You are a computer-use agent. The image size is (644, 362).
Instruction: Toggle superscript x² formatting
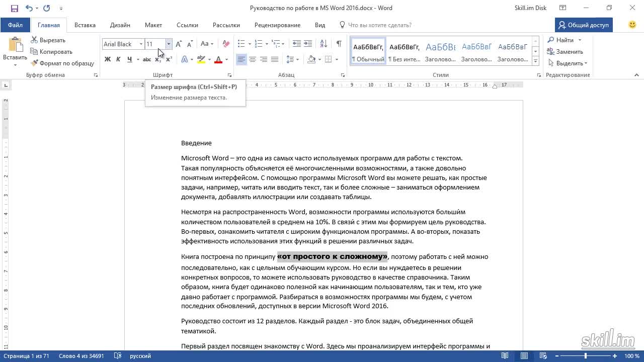(169, 59)
